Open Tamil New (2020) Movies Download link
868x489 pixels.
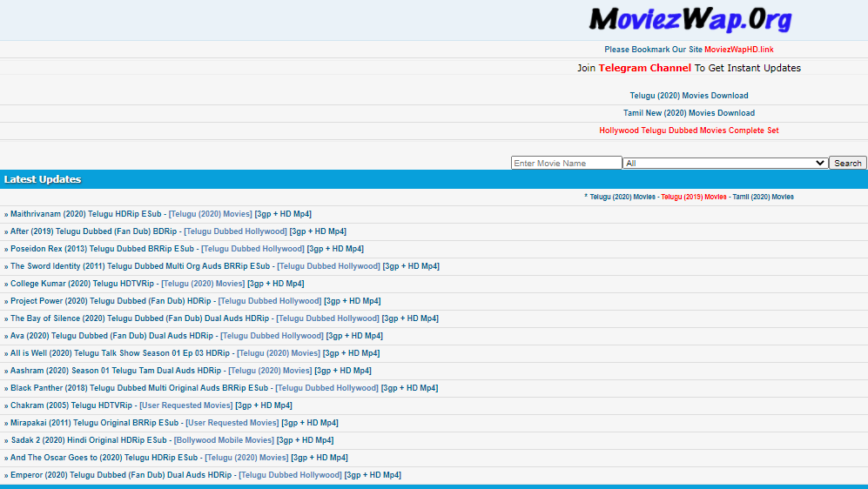coord(689,113)
